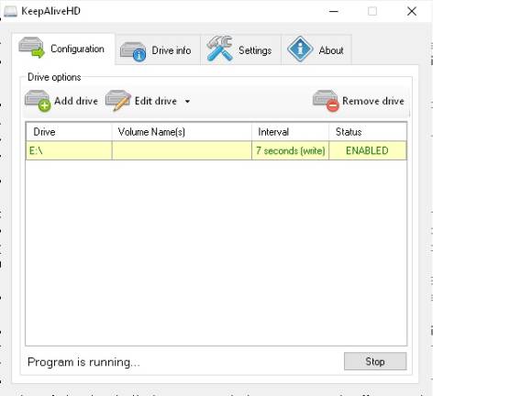This screenshot has width=532, height=396.
Task: Click the Remove drive red minus icon
Action: click(x=326, y=101)
